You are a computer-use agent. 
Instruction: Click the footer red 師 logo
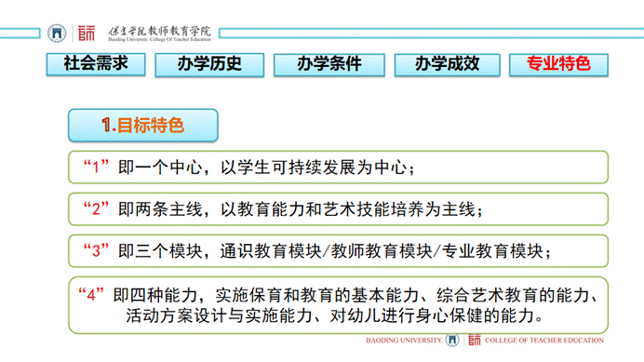point(475,340)
